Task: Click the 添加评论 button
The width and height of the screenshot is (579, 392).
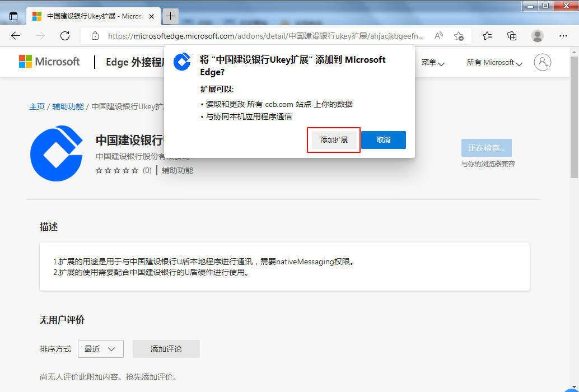Action: click(x=166, y=349)
